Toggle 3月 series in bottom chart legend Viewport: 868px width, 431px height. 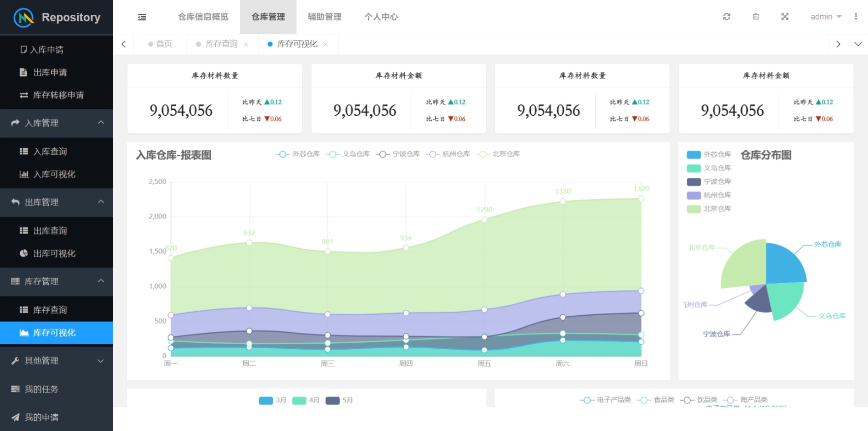click(272, 400)
